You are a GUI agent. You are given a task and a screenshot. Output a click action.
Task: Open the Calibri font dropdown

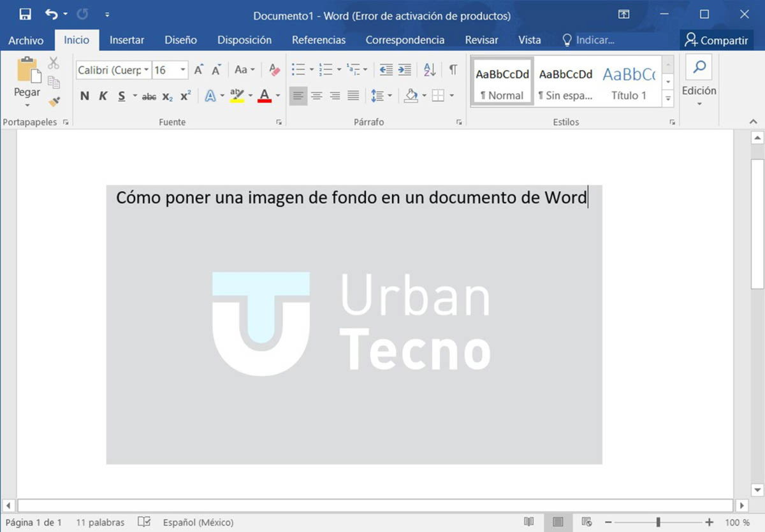coord(147,70)
